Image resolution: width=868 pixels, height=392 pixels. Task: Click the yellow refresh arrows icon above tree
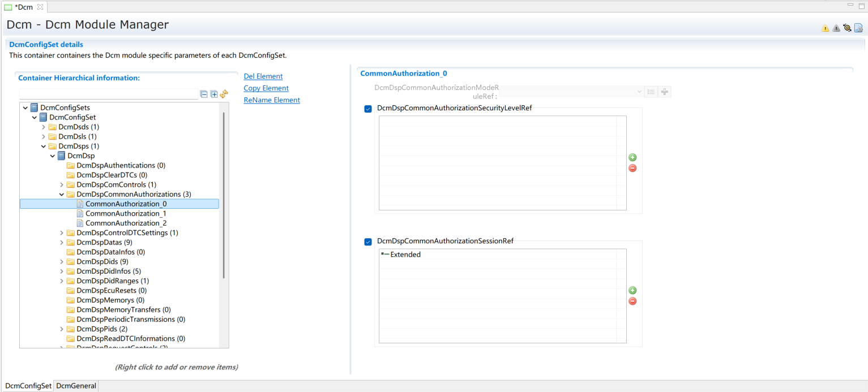tap(224, 94)
